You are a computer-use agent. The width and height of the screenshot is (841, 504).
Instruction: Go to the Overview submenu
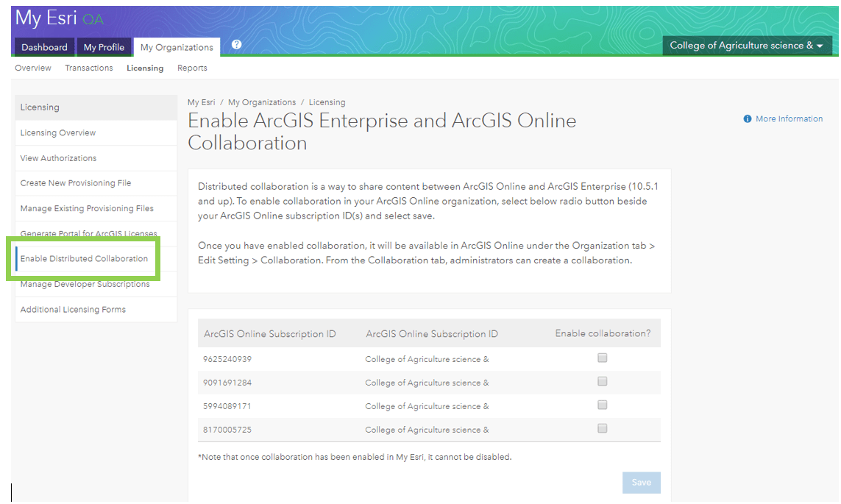[x=33, y=68]
